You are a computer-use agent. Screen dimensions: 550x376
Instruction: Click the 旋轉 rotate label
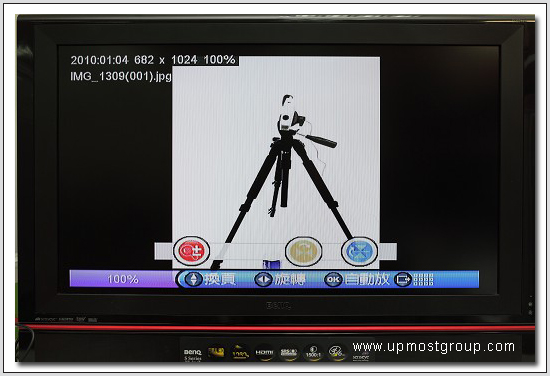pyautogui.click(x=290, y=279)
